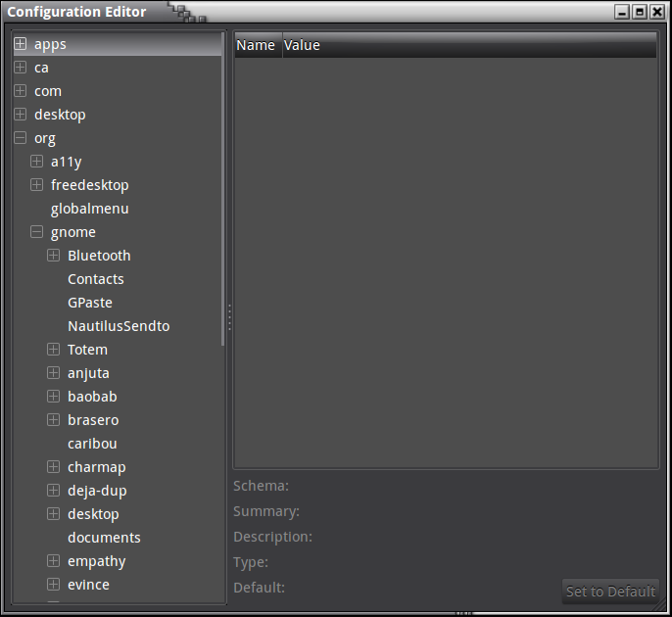
Task: Expand the apps tree node
Action: coord(20,44)
